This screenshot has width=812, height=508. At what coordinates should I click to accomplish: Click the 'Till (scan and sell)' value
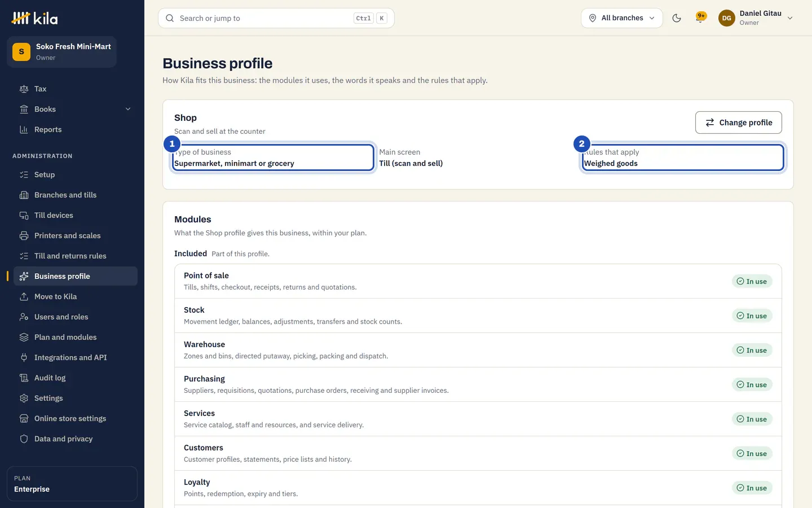411,163
